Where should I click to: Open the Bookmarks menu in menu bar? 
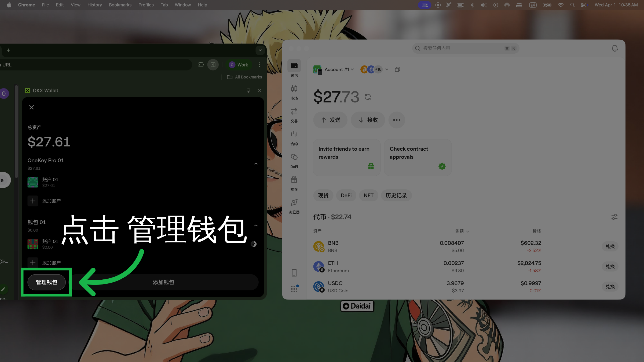click(x=120, y=5)
